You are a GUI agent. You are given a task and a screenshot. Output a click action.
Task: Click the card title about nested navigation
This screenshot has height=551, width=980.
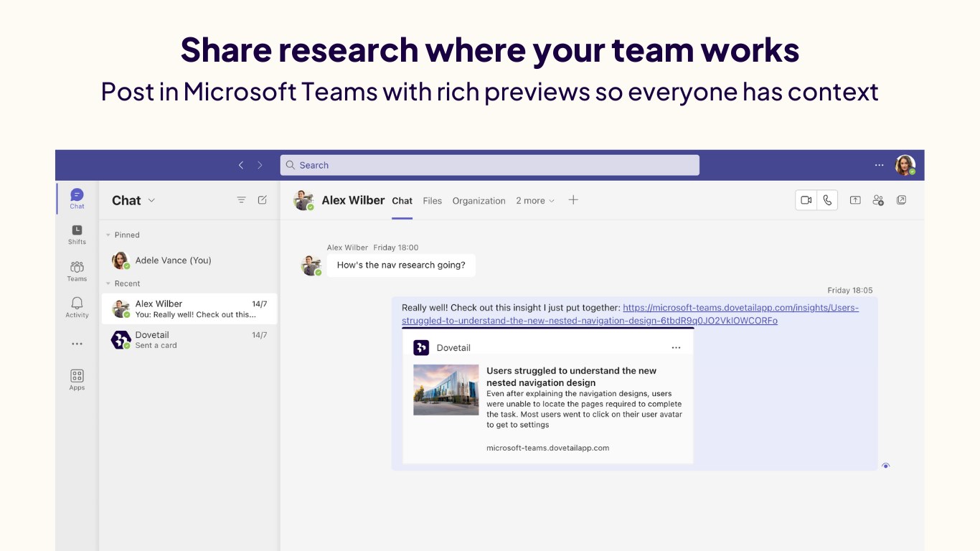pyautogui.click(x=572, y=377)
